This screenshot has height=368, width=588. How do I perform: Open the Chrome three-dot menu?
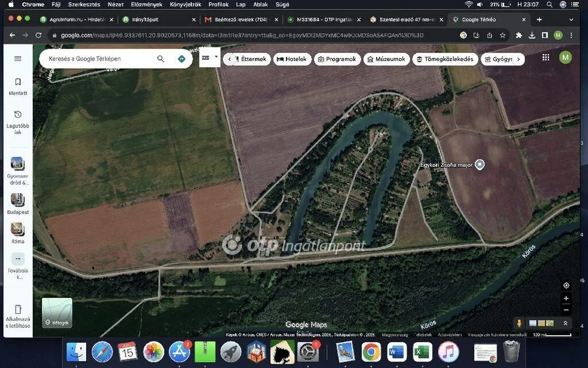[x=571, y=35]
